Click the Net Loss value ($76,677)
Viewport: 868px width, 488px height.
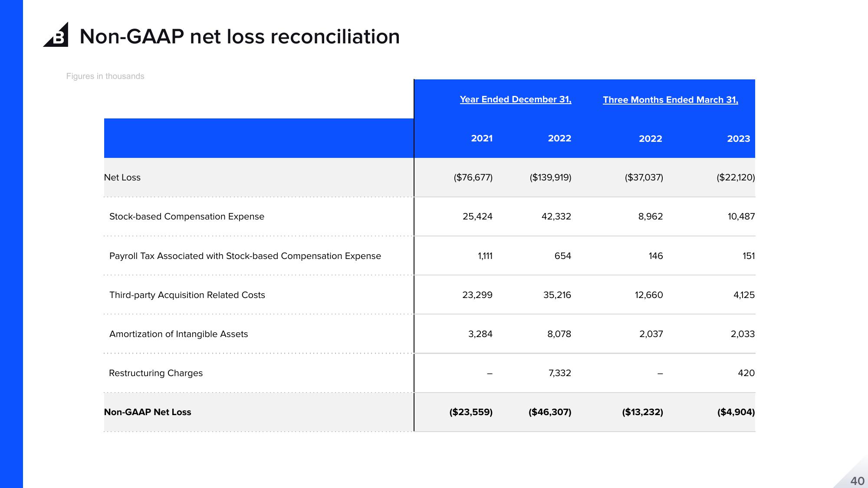pos(473,177)
